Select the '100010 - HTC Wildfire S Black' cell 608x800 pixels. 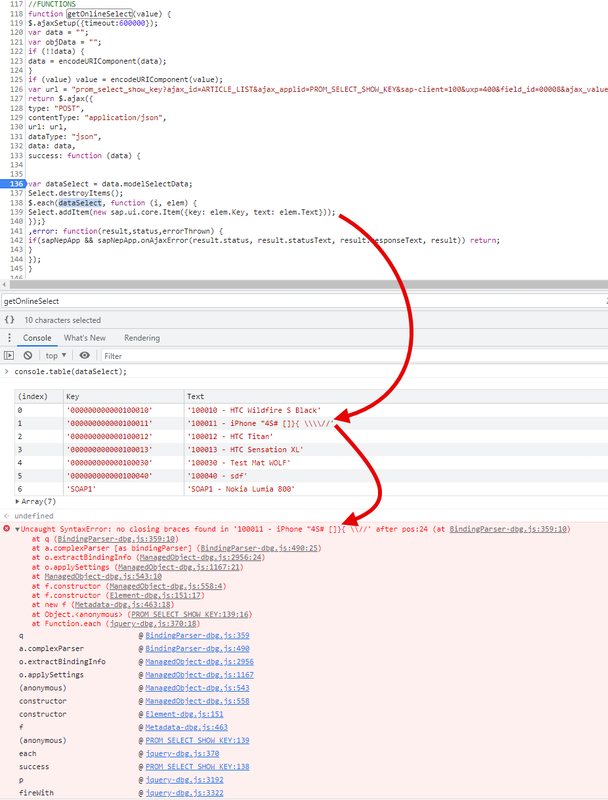click(x=396, y=410)
